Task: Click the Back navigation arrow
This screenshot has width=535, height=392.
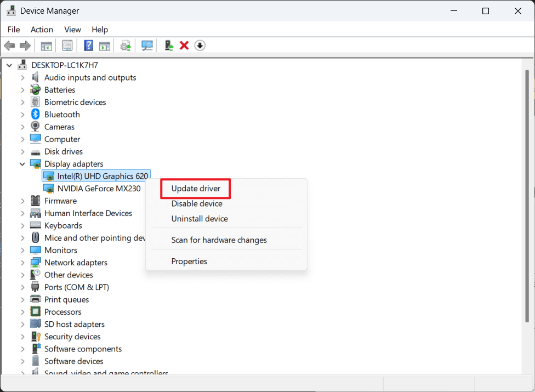Action: click(9, 45)
